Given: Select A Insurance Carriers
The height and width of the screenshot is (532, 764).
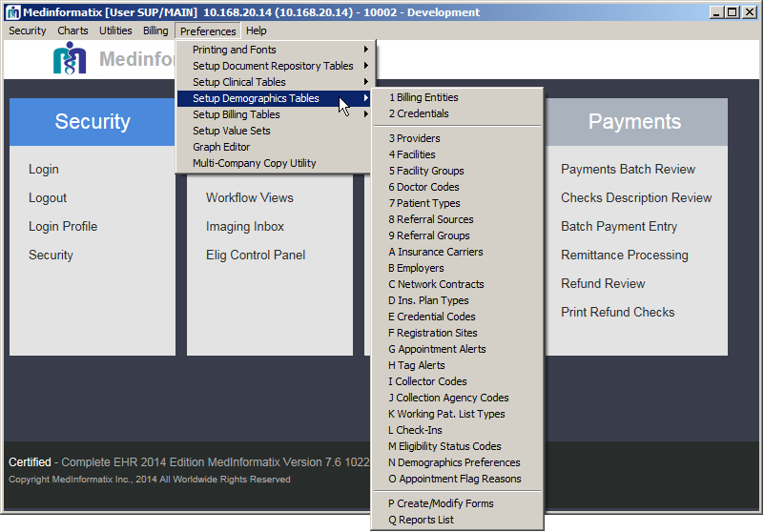Looking at the screenshot, I should point(457,252).
